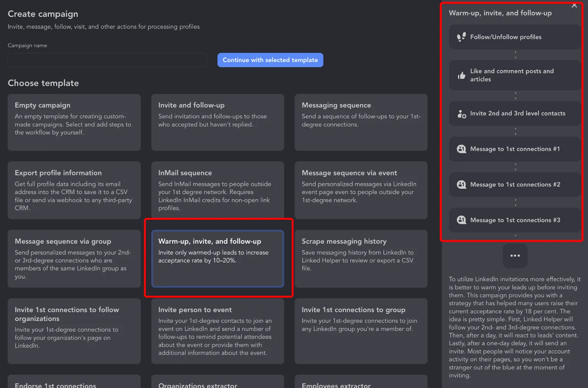
Task: Open the Message to 1st connections #3 step
Action: [514, 220]
